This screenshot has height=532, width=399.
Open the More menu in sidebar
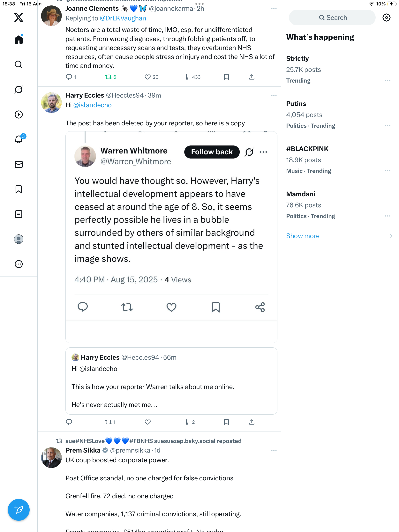19,264
